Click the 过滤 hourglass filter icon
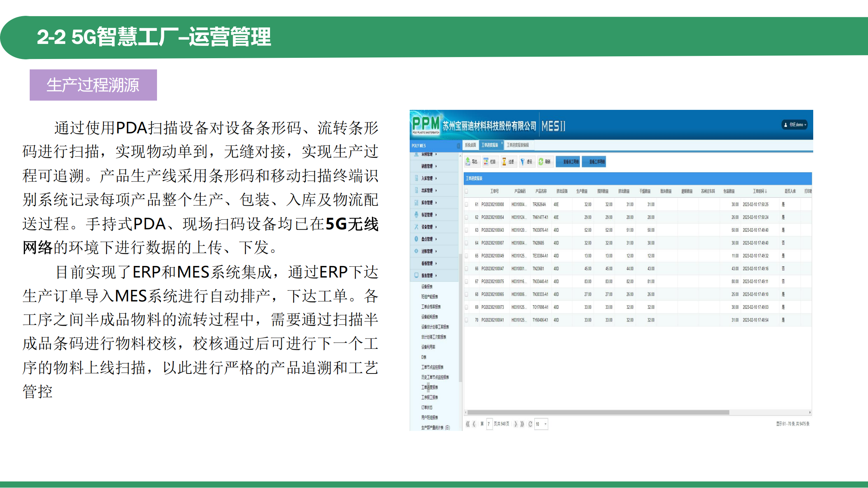This screenshot has height=488, width=868. click(x=504, y=162)
